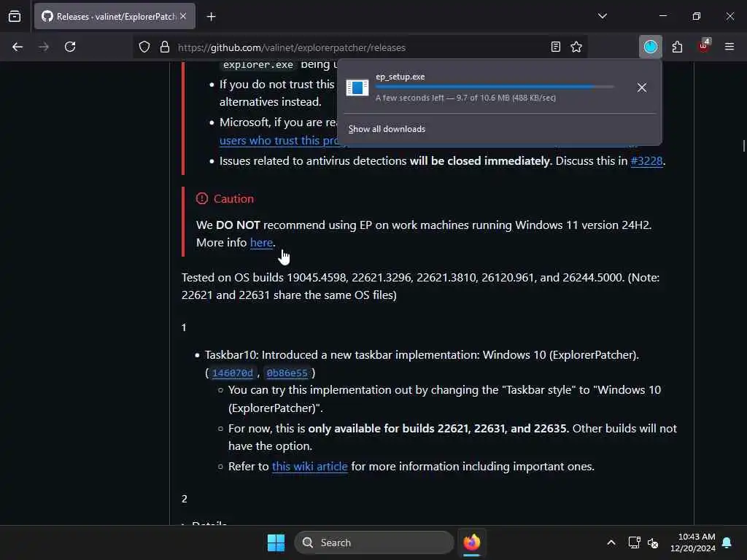Open notifications bell icon
The width and height of the screenshot is (747, 560).
click(727, 542)
